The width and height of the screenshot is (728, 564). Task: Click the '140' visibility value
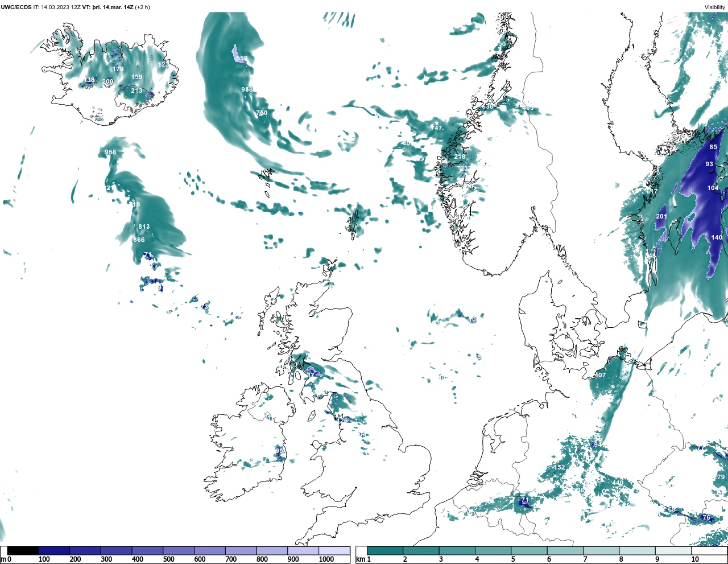click(x=717, y=238)
